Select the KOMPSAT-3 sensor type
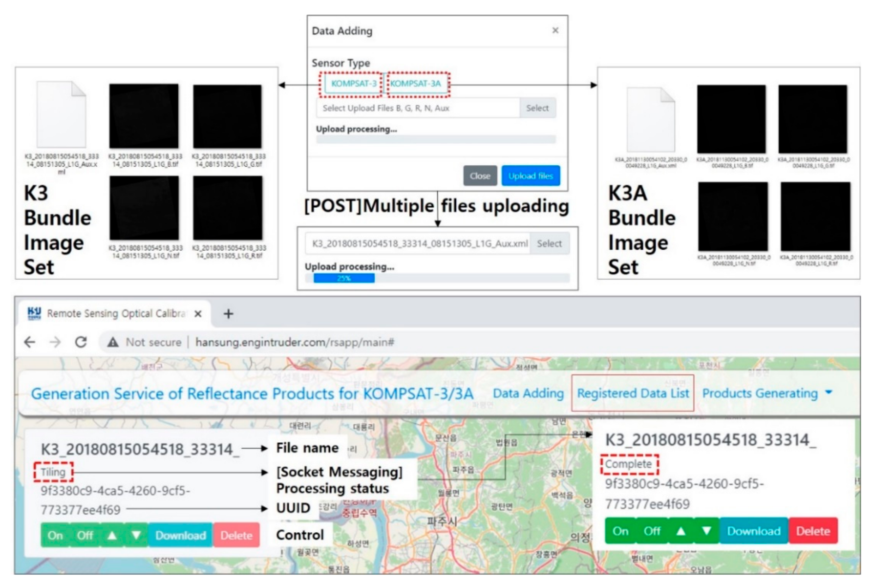The image size is (874, 588). click(354, 84)
